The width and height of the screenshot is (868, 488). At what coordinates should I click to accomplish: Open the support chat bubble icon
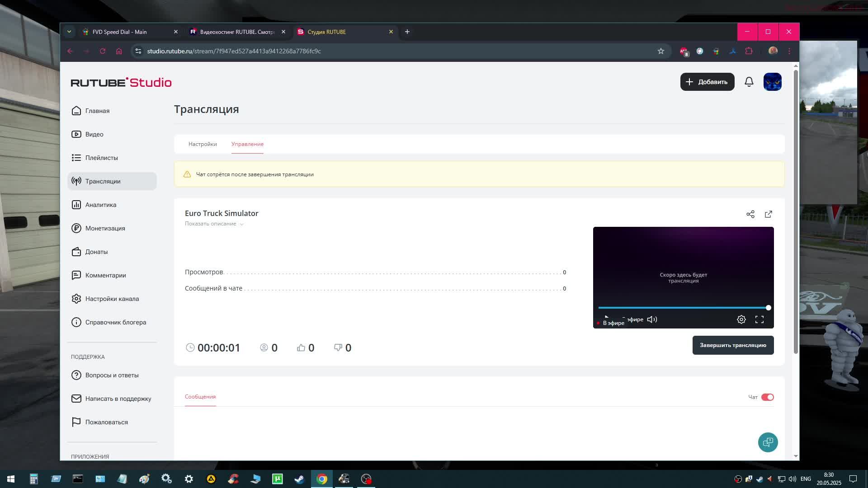tap(768, 442)
